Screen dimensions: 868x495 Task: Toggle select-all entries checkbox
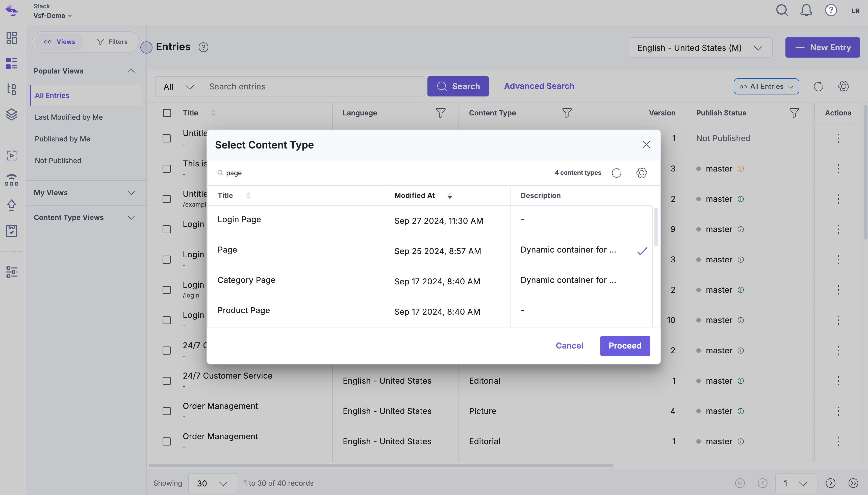click(167, 113)
